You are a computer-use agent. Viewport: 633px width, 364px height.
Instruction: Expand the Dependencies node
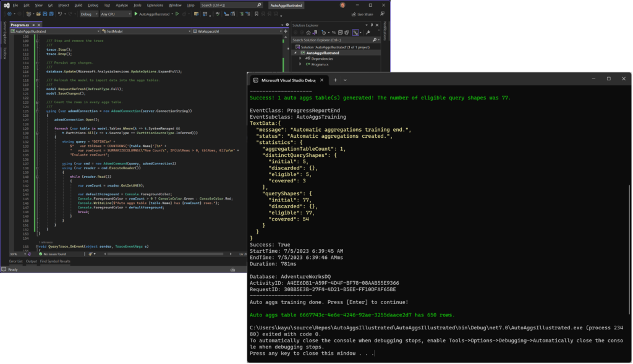pos(300,59)
